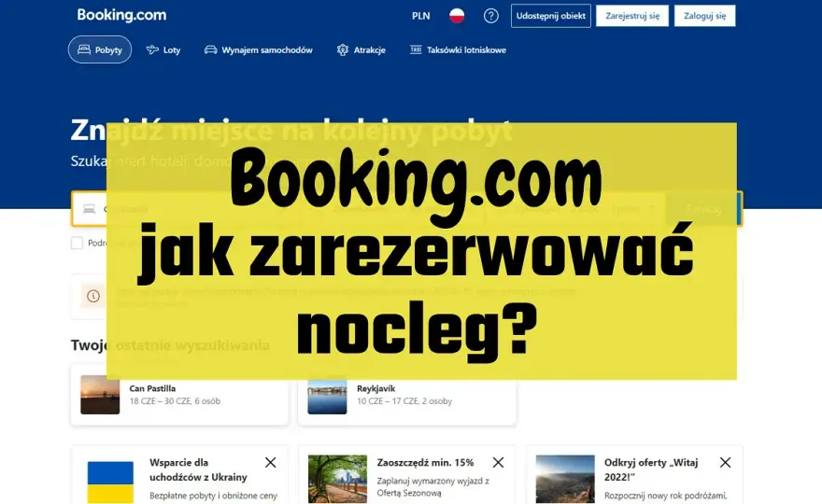Image resolution: width=822 pixels, height=504 pixels.
Task: Open the help question mark icon
Action: (x=490, y=16)
